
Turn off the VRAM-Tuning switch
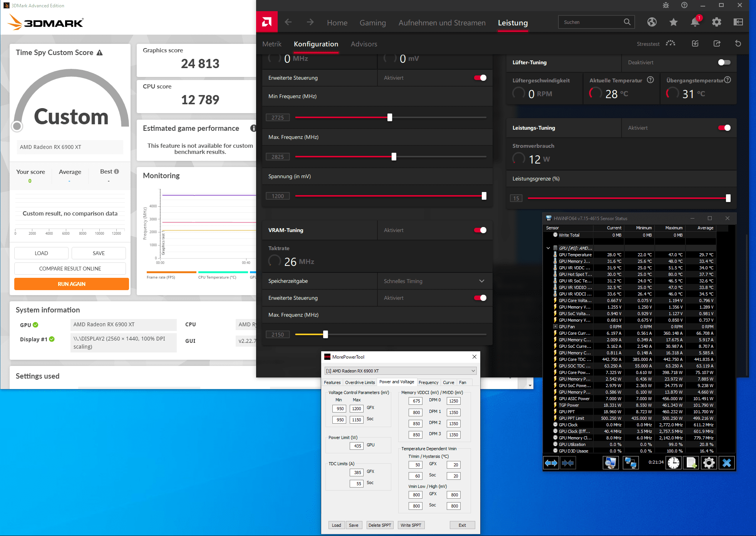pos(480,230)
